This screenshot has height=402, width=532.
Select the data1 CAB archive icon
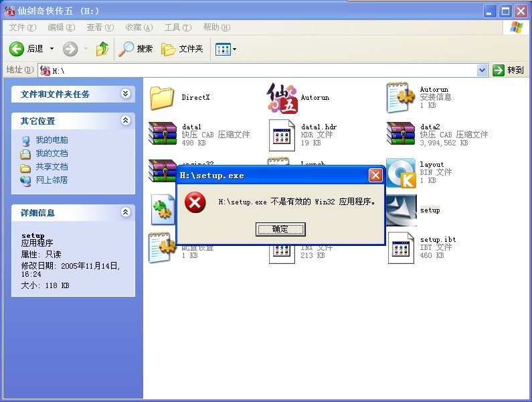point(163,133)
